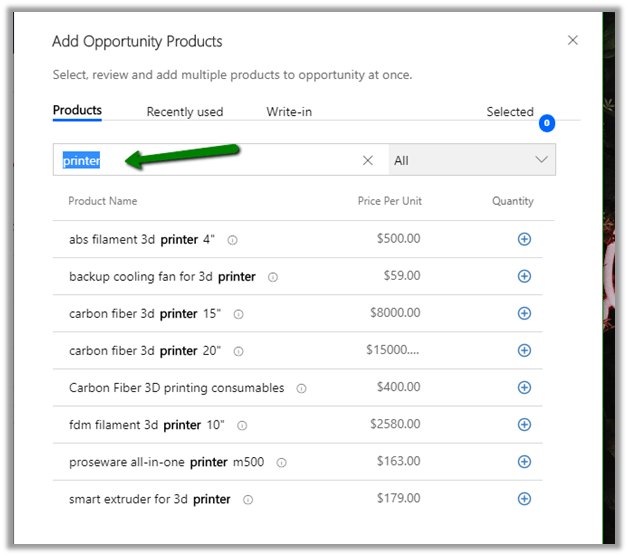Close the Add Opportunity Products dialog
628x556 pixels.
click(x=573, y=41)
